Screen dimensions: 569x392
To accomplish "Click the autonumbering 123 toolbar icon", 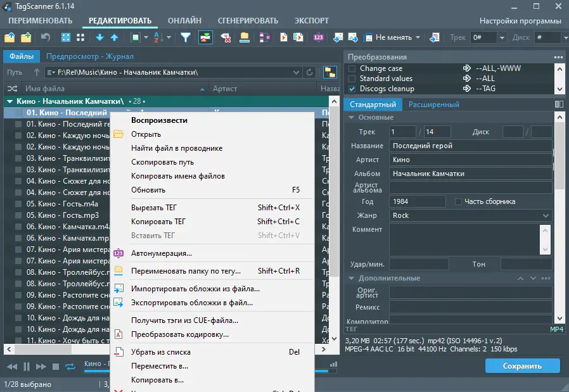I will pos(318,37).
